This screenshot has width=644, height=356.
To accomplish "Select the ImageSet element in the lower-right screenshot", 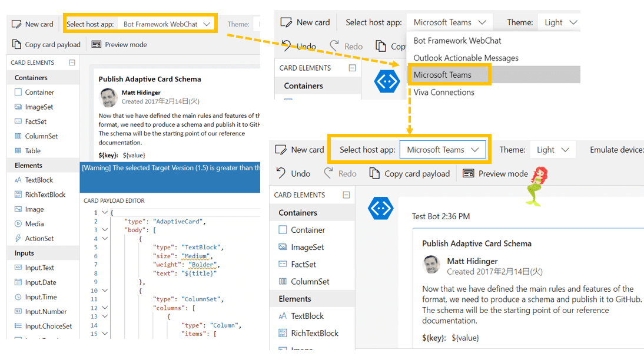I will pos(301,247).
